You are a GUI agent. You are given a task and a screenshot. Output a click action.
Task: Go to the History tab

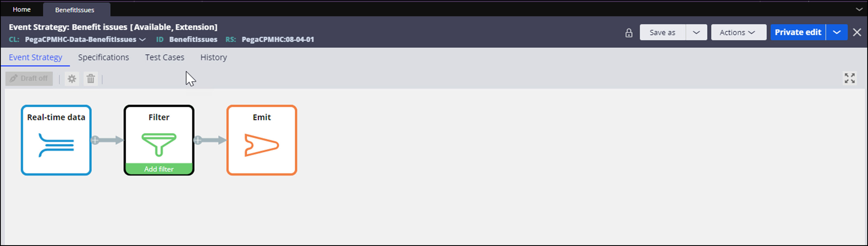tap(214, 58)
